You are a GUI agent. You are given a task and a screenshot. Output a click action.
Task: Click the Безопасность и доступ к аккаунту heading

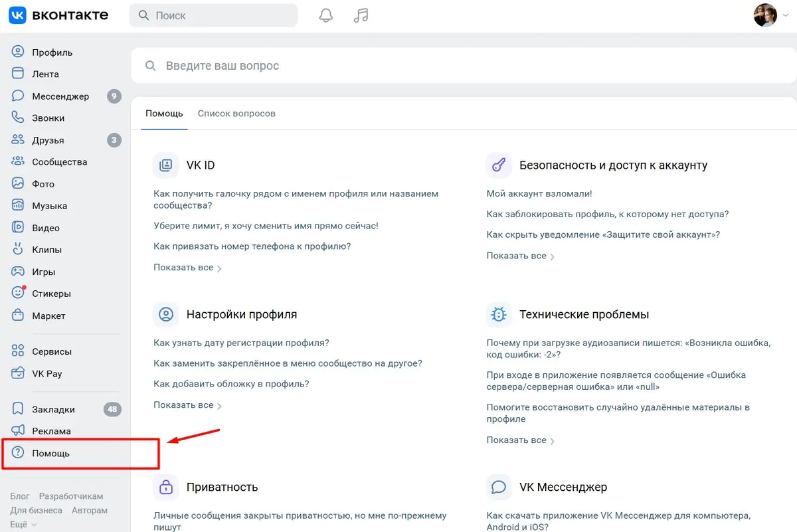pyautogui.click(x=613, y=165)
